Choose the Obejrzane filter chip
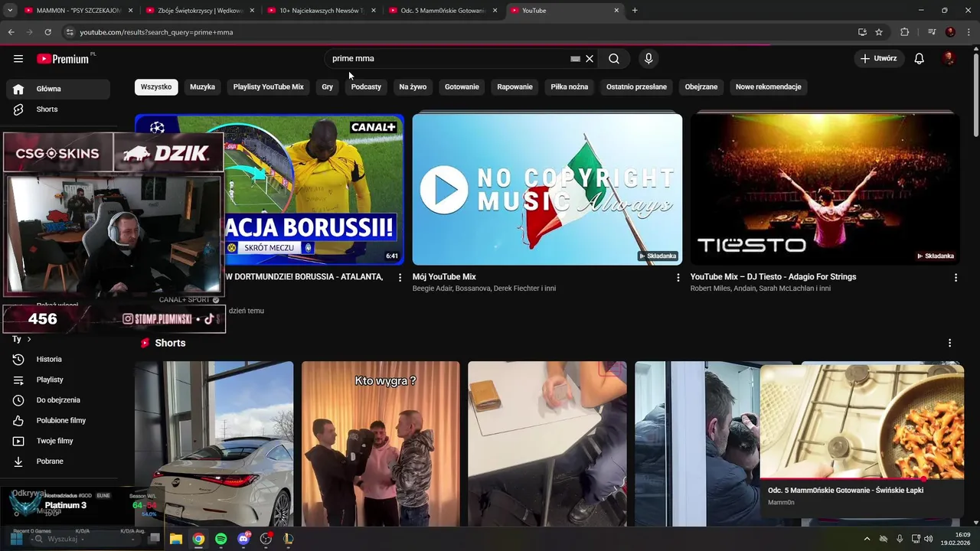980x551 pixels. point(701,87)
